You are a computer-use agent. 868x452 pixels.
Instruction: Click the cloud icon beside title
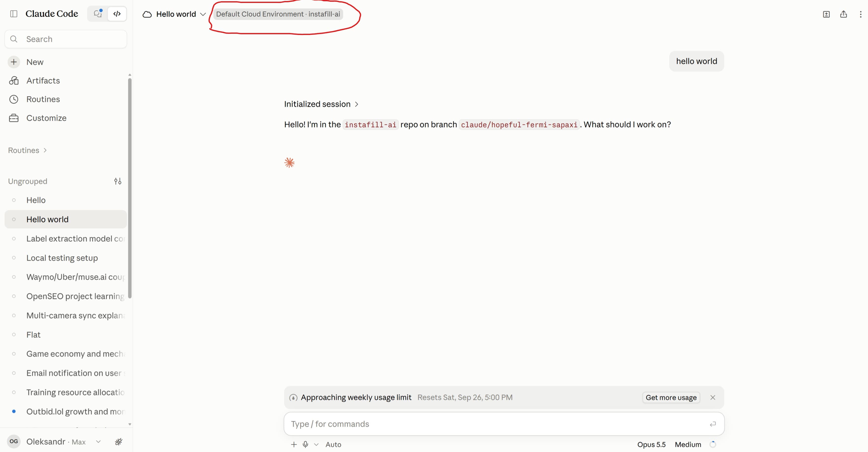click(x=147, y=14)
